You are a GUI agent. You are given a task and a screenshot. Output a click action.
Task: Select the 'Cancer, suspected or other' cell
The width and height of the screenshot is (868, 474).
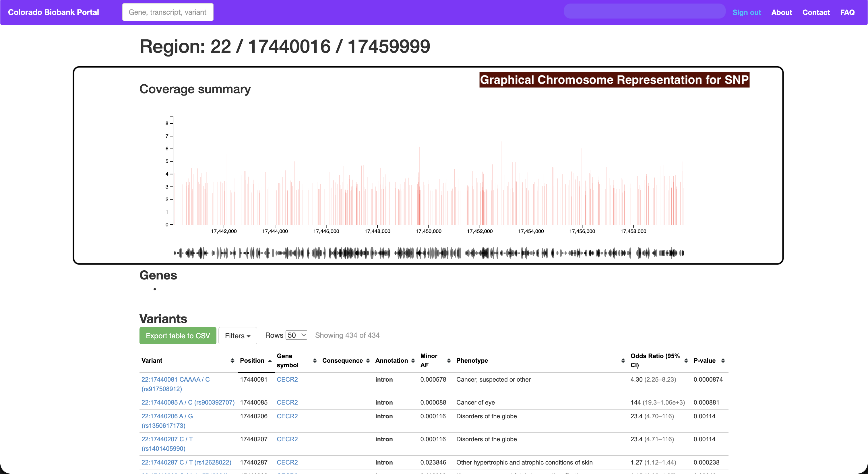(493, 379)
